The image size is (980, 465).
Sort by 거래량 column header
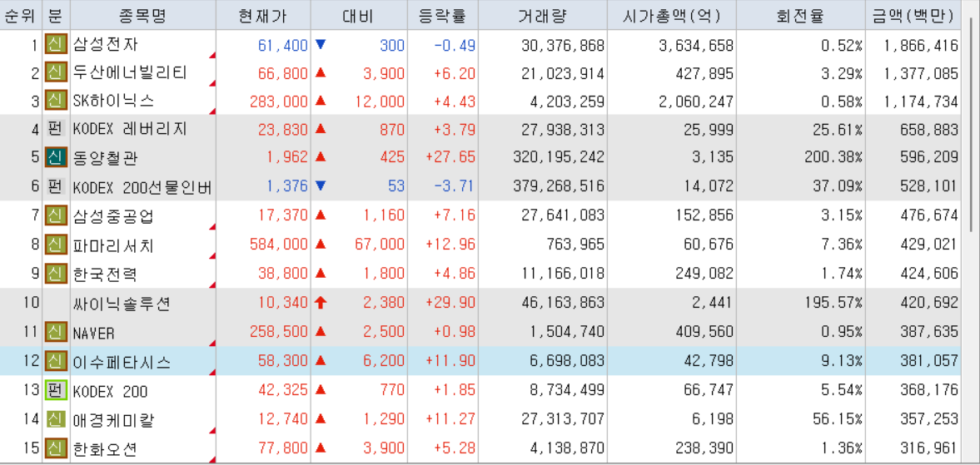(542, 16)
